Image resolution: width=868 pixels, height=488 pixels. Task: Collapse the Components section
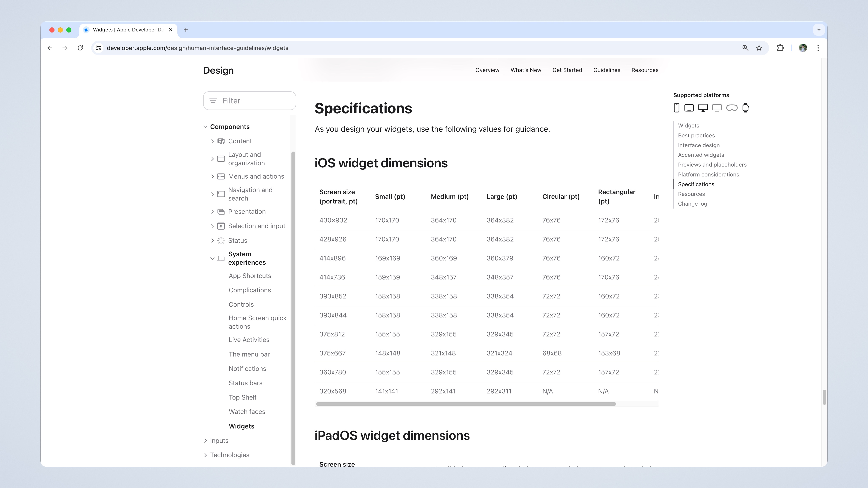pyautogui.click(x=205, y=127)
